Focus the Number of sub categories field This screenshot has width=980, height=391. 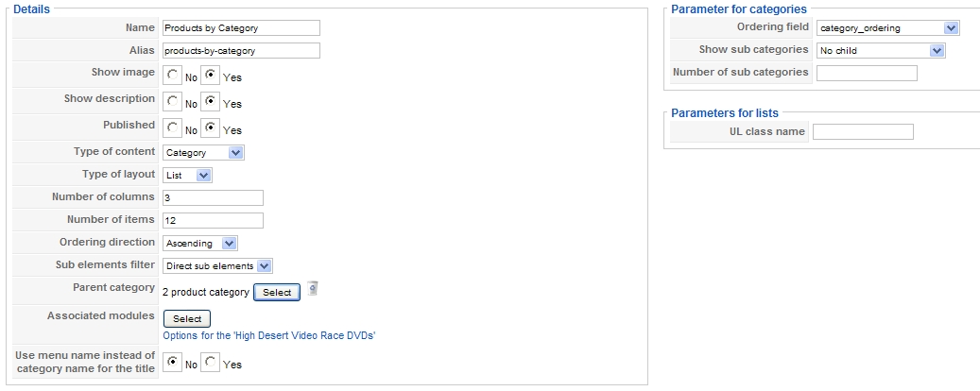[x=867, y=73]
